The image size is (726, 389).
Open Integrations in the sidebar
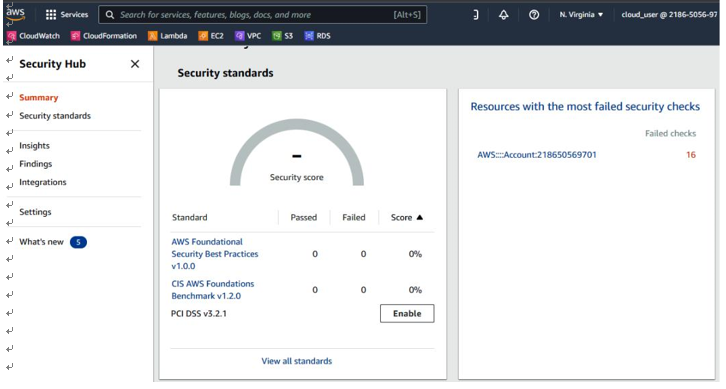point(43,182)
